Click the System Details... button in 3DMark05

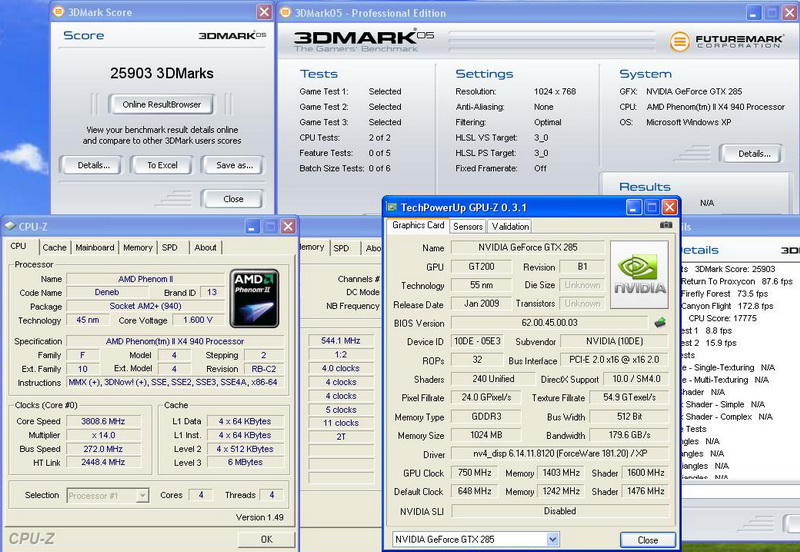tap(754, 154)
